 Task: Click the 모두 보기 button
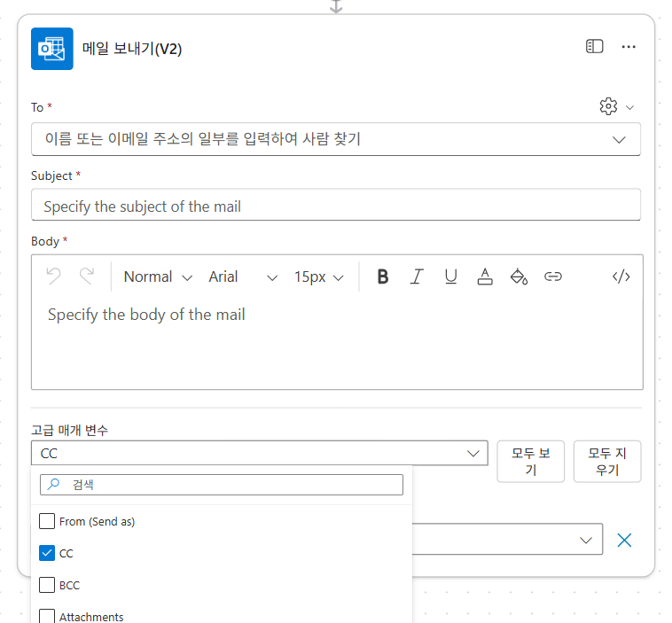pyautogui.click(x=530, y=462)
